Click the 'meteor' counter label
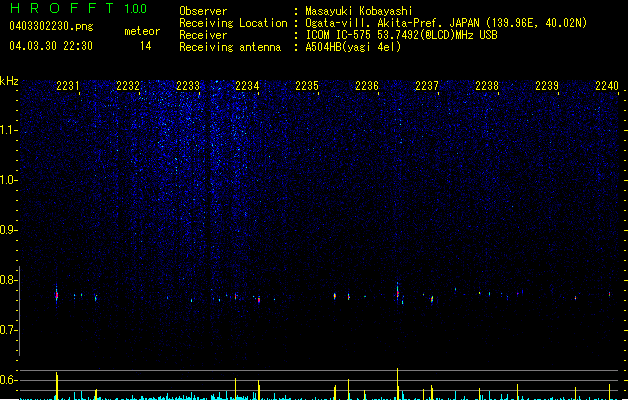Image resolution: width=629 pixels, height=400 pixels. (x=142, y=31)
